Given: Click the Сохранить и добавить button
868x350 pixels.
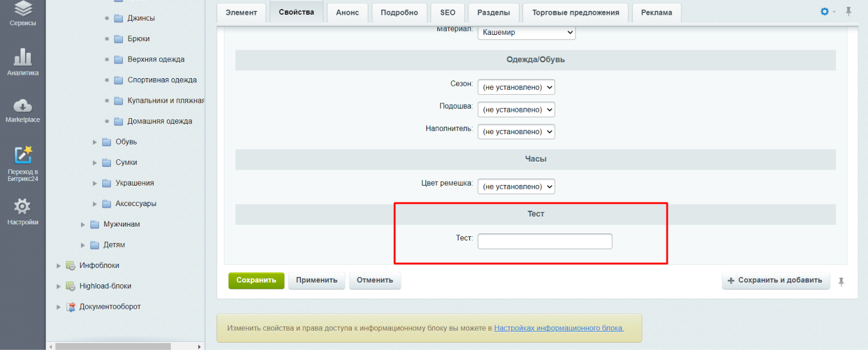Looking at the screenshot, I should (x=775, y=280).
